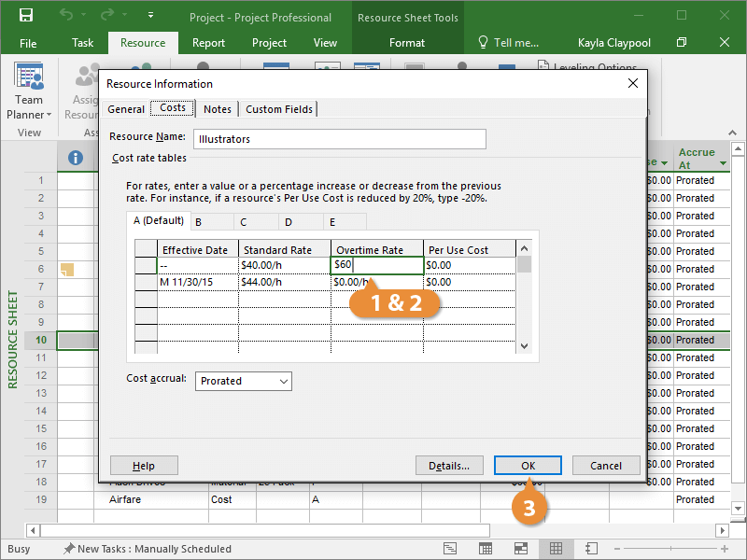Click the info indicator column header icon

(x=76, y=158)
